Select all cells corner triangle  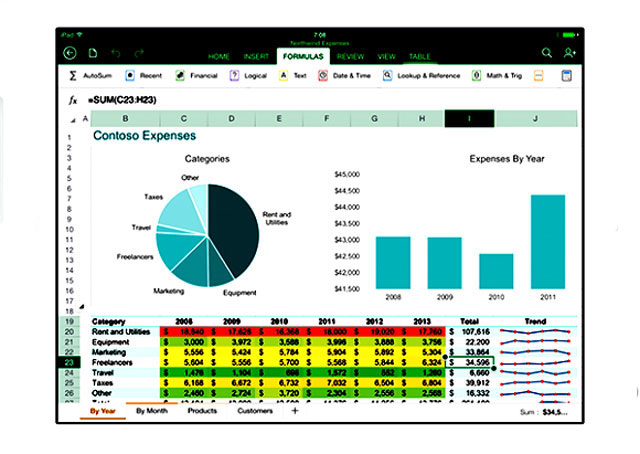(73, 120)
